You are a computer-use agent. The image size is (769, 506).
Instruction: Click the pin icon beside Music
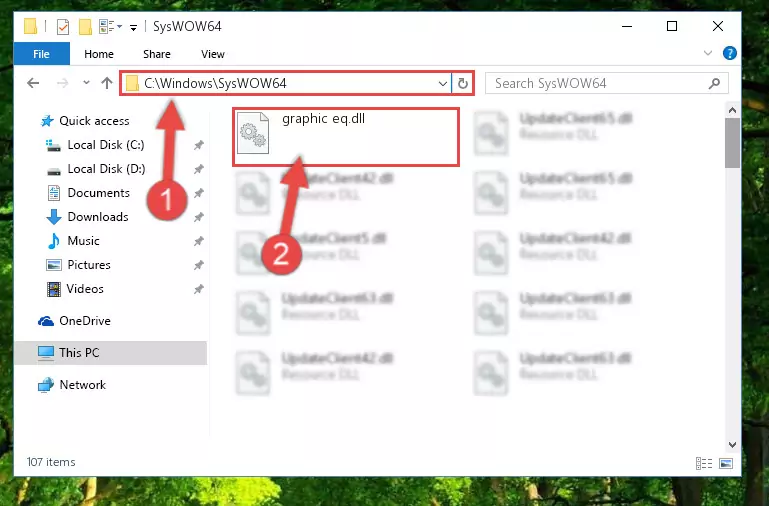pyautogui.click(x=199, y=241)
